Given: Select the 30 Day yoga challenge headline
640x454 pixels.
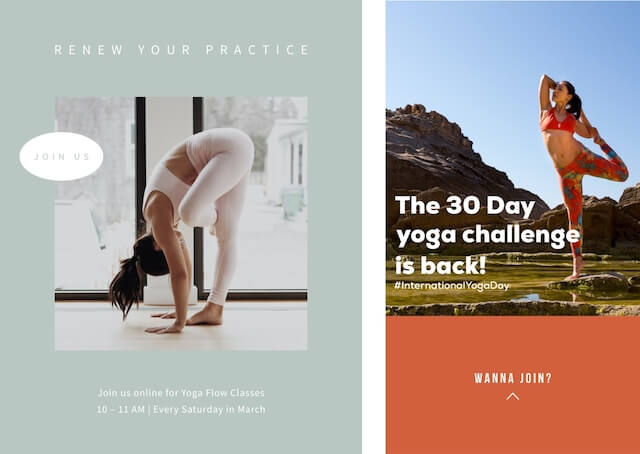Looking at the screenshot, I should tap(487, 235).
